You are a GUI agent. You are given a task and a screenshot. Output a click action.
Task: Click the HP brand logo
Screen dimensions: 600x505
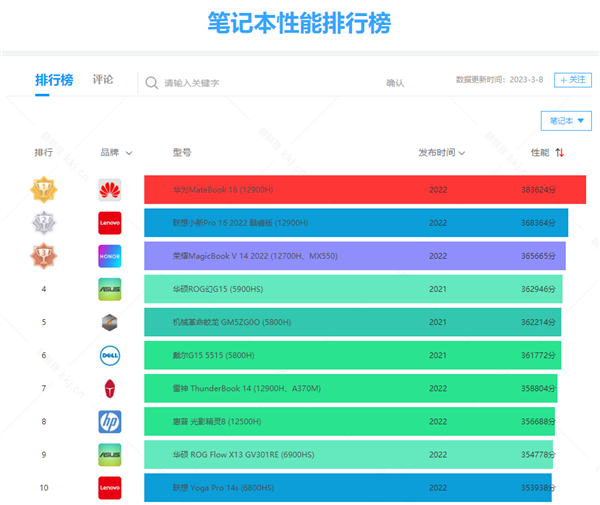coord(110,421)
